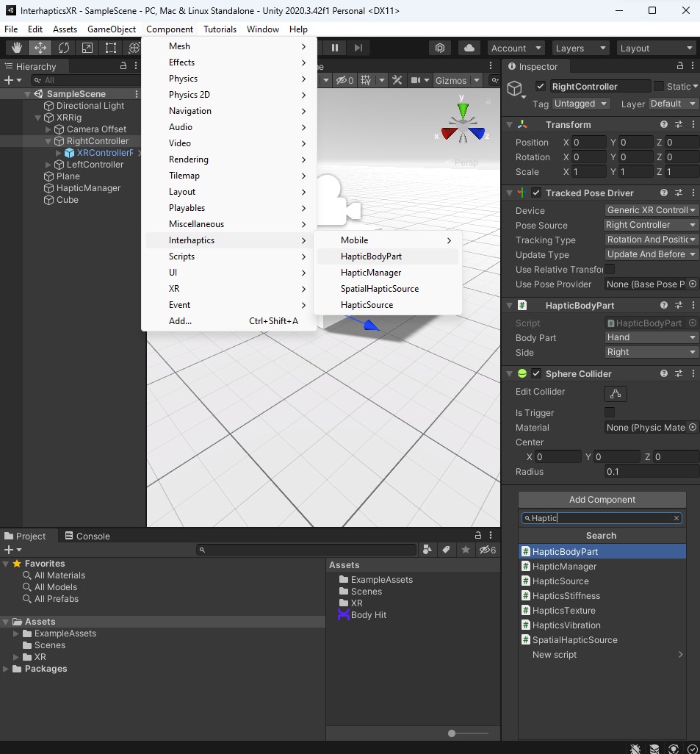Open the Device dropdown
The width and height of the screenshot is (700, 754).
point(651,210)
